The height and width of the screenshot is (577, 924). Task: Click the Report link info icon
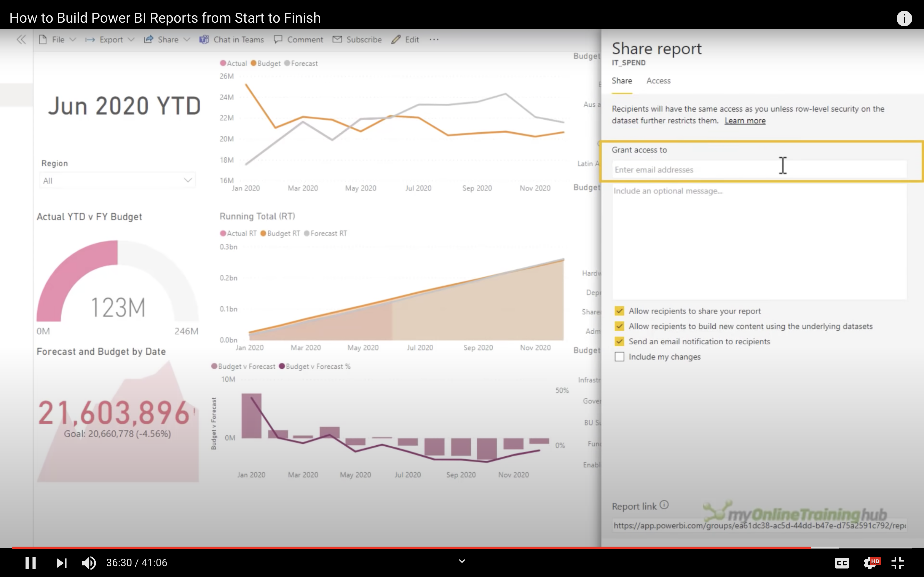coord(664,505)
